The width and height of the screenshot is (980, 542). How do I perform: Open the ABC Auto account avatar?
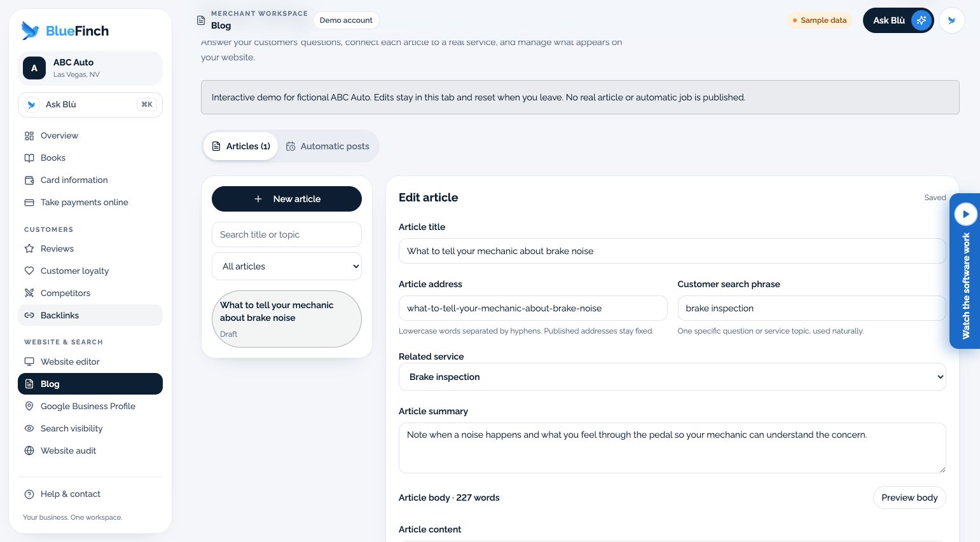34,68
